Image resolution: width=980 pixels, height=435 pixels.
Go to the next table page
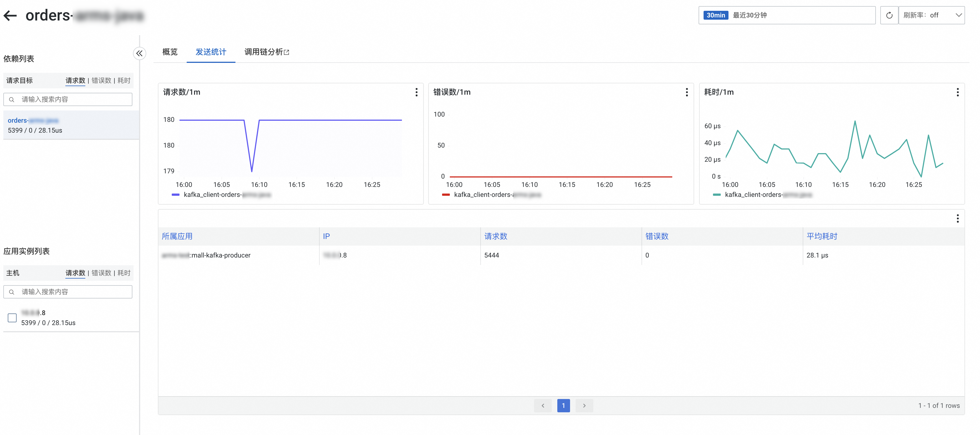pyautogui.click(x=584, y=406)
